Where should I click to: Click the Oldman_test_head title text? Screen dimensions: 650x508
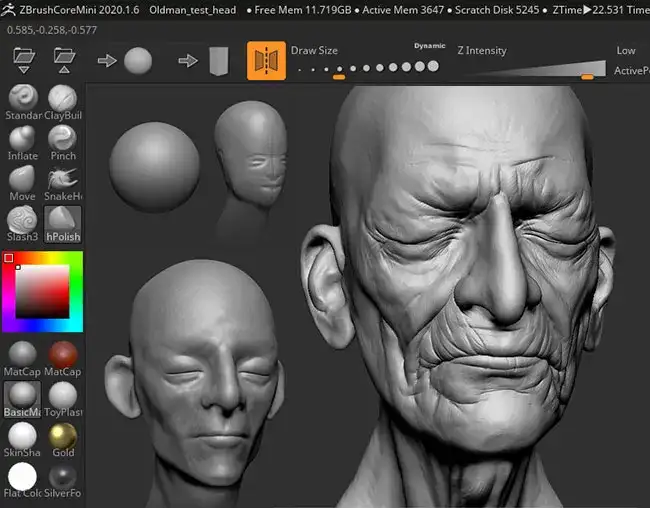(193, 10)
